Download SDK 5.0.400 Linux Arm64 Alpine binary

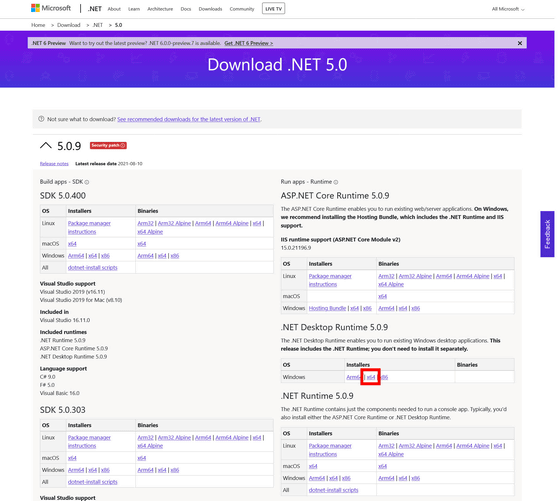tap(232, 223)
